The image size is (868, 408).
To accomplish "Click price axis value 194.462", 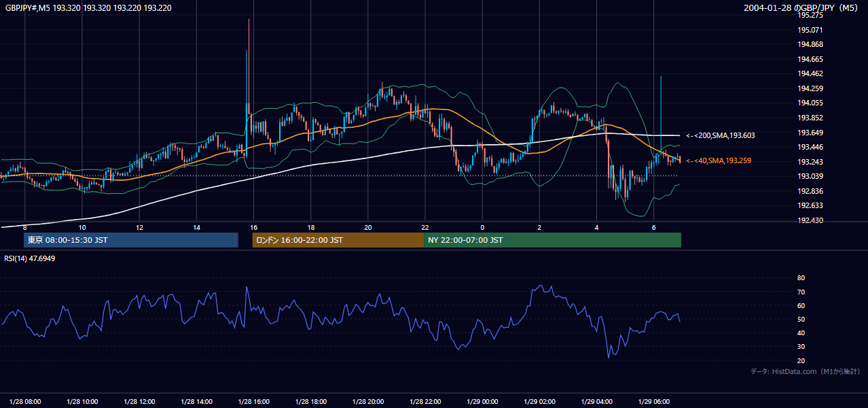I will click(811, 73).
